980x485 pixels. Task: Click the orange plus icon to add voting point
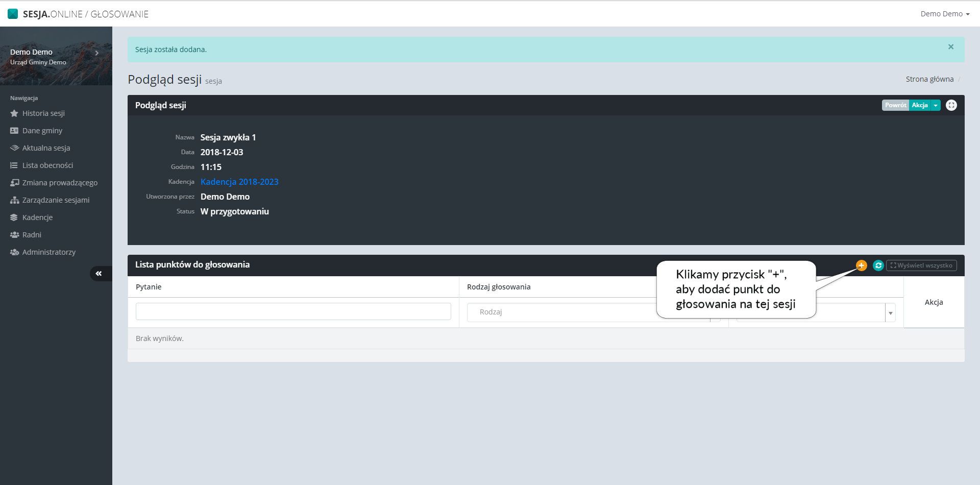click(x=861, y=265)
